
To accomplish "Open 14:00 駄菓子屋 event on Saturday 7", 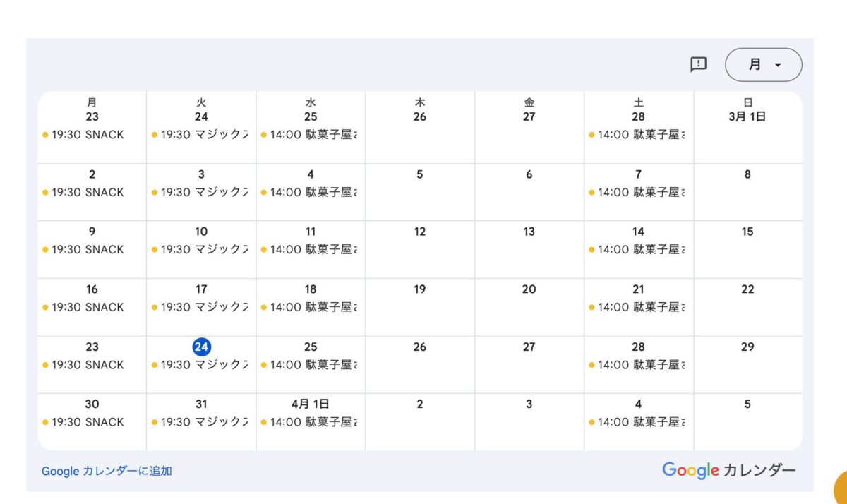I will click(x=637, y=192).
